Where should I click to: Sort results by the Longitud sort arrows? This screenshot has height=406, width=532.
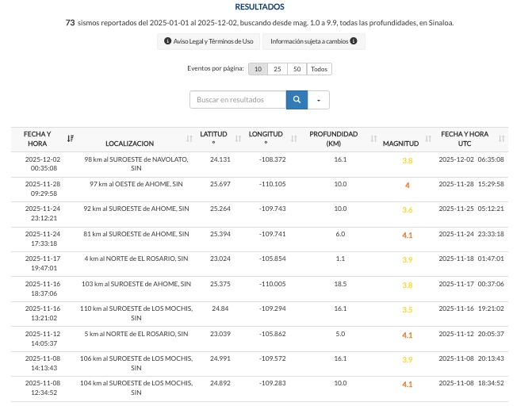pyautogui.click(x=294, y=139)
